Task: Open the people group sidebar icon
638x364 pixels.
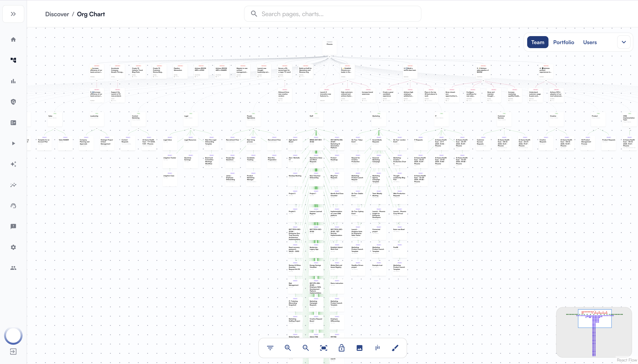Action: (13, 268)
